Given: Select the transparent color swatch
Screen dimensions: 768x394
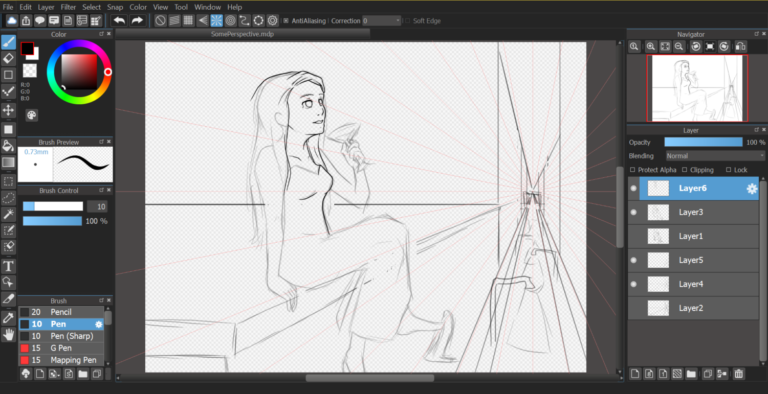Looking at the screenshot, I should 30,71.
